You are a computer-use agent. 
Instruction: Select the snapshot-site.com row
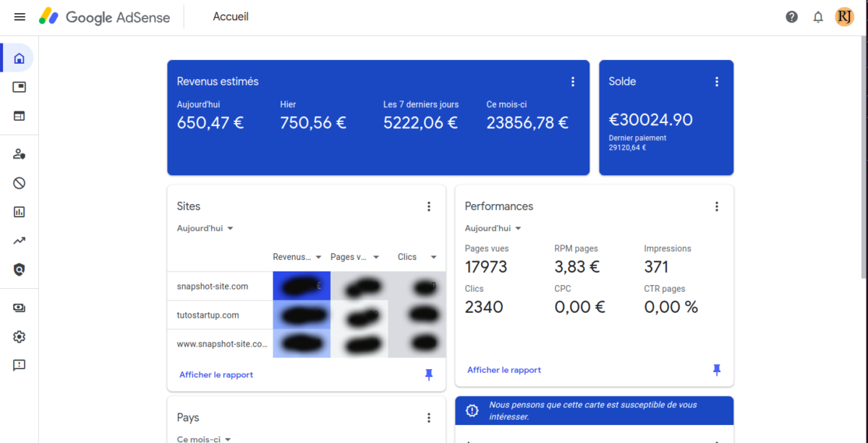307,286
